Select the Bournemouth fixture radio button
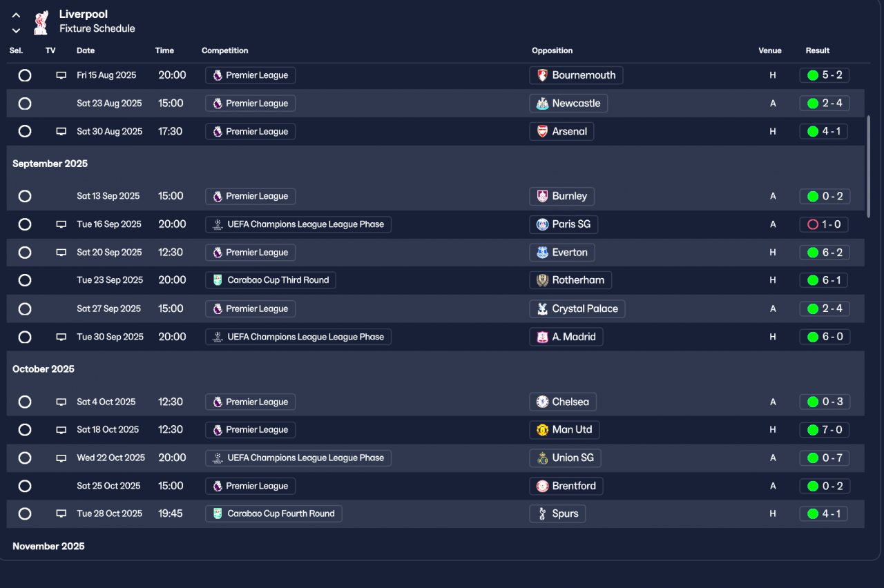Viewport: 884px width, 588px height. (25, 75)
